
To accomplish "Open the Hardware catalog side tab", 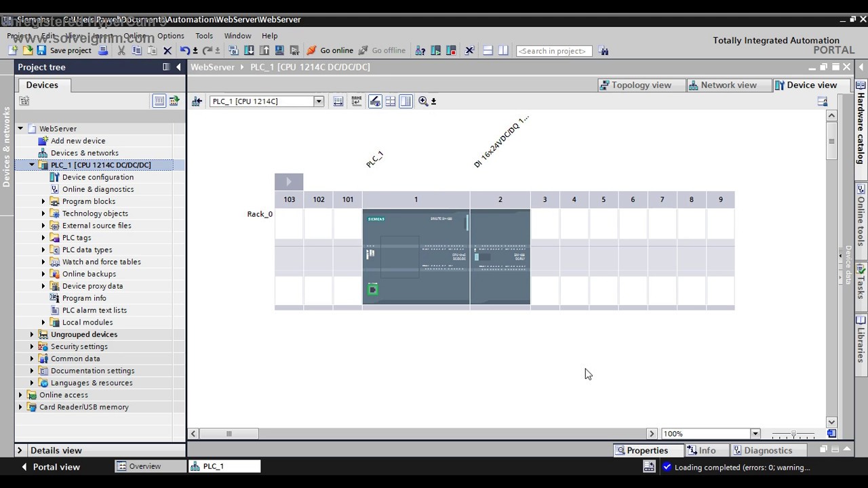I will (x=861, y=123).
